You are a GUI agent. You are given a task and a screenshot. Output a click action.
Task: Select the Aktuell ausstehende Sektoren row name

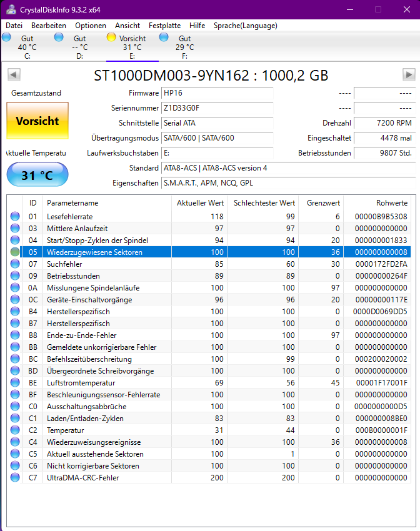click(95, 454)
